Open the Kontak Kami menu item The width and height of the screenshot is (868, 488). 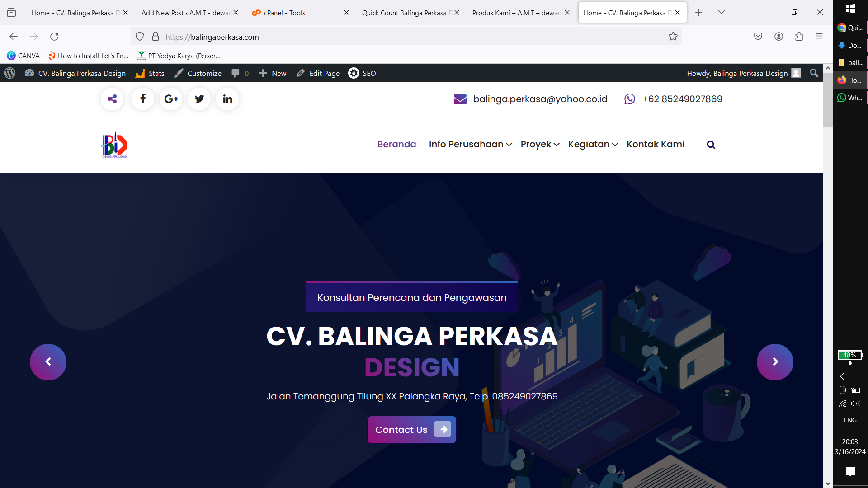pos(655,144)
